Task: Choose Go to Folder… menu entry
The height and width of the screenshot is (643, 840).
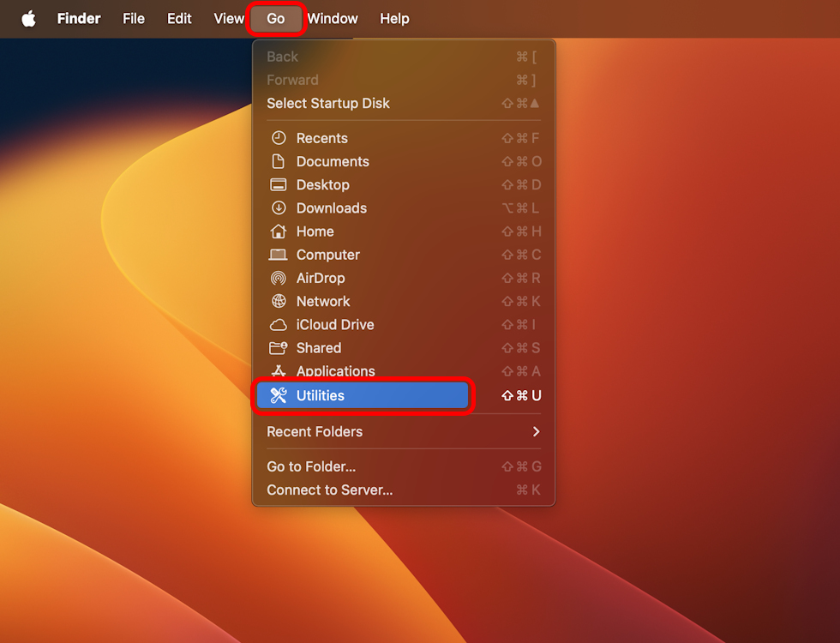Action: (311, 466)
